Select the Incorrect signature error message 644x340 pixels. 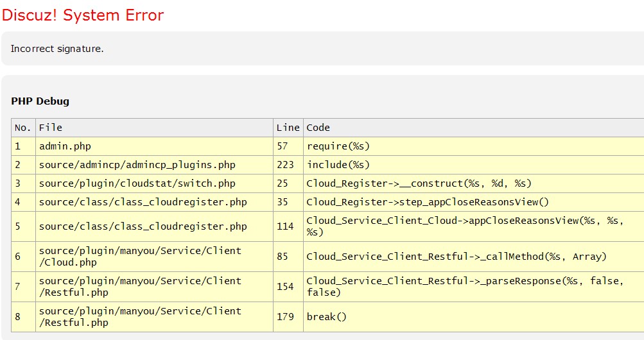[x=57, y=49]
